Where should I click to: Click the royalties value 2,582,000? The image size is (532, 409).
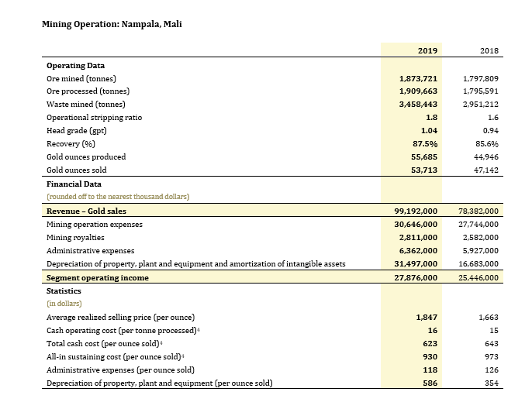coord(481,238)
